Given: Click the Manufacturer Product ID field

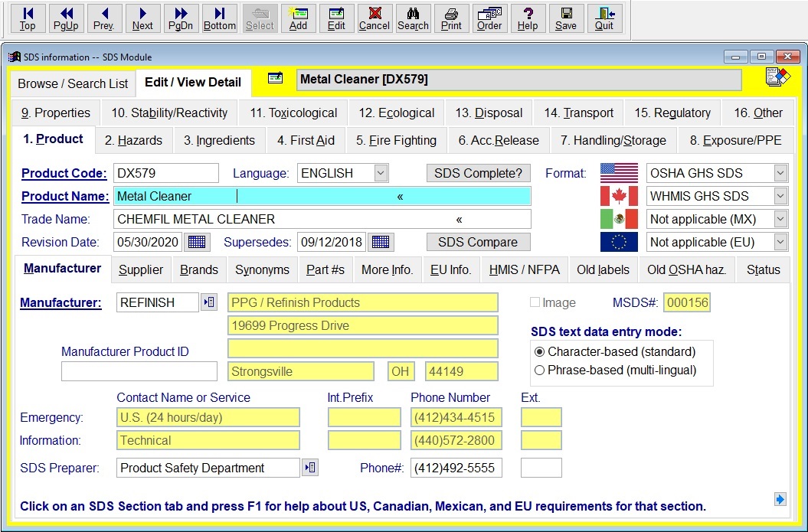Looking at the screenshot, I should point(139,371).
